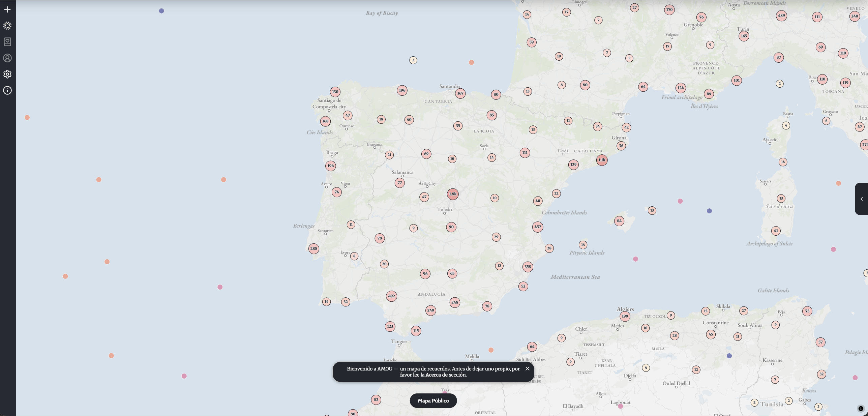Expand the collapsed right side panel
This screenshot has height=416, width=868.
click(861, 199)
